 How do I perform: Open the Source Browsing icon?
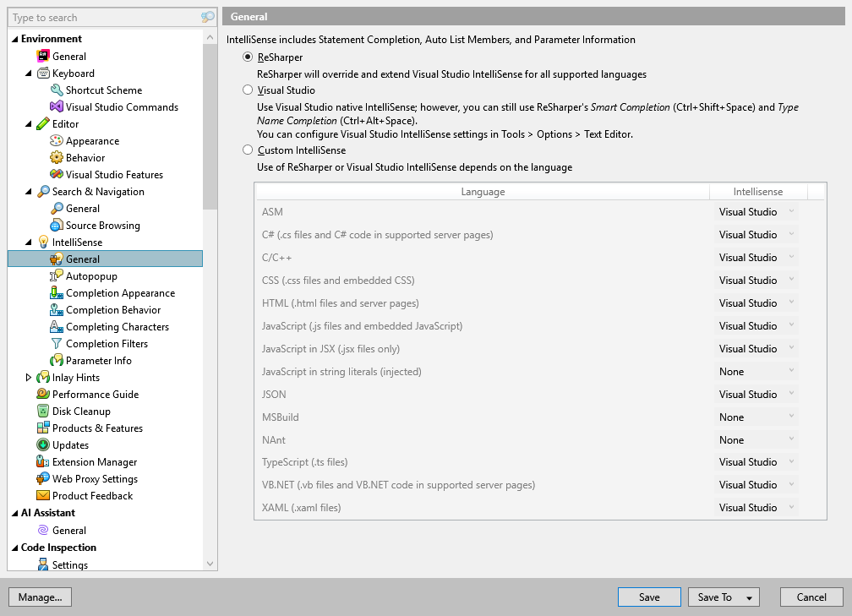56,225
